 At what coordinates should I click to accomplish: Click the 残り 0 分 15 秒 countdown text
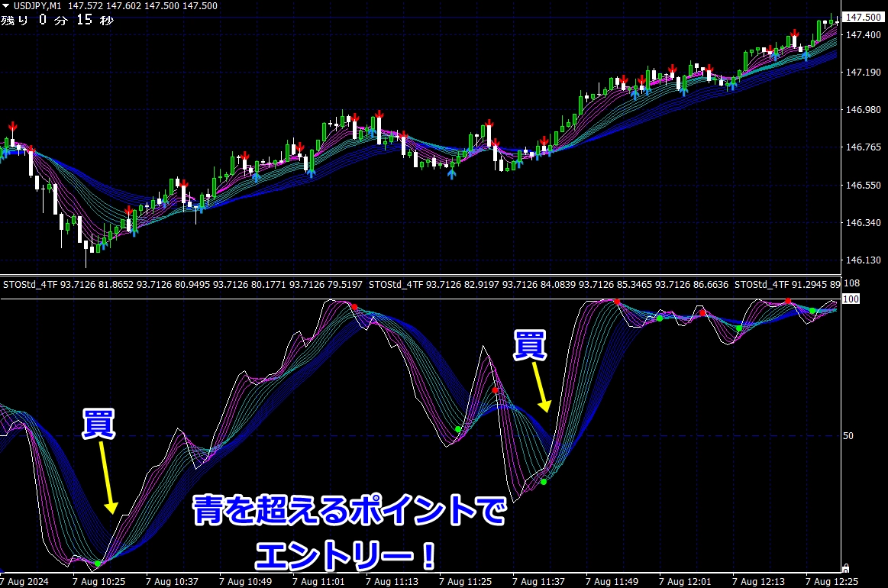point(57,21)
